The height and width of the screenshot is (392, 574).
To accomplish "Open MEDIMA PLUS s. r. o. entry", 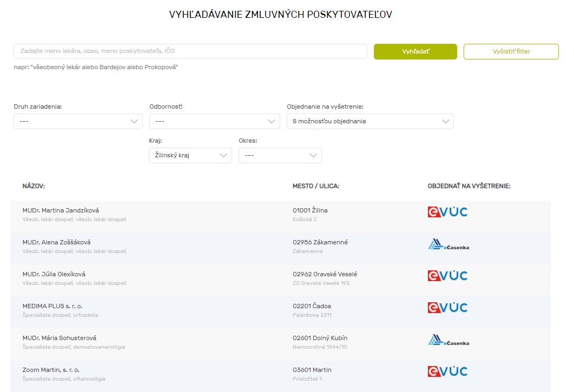I will click(52, 306).
